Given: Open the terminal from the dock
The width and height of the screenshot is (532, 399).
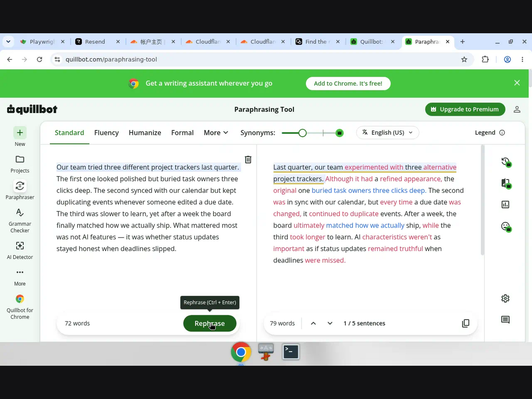Looking at the screenshot, I should (x=291, y=352).
